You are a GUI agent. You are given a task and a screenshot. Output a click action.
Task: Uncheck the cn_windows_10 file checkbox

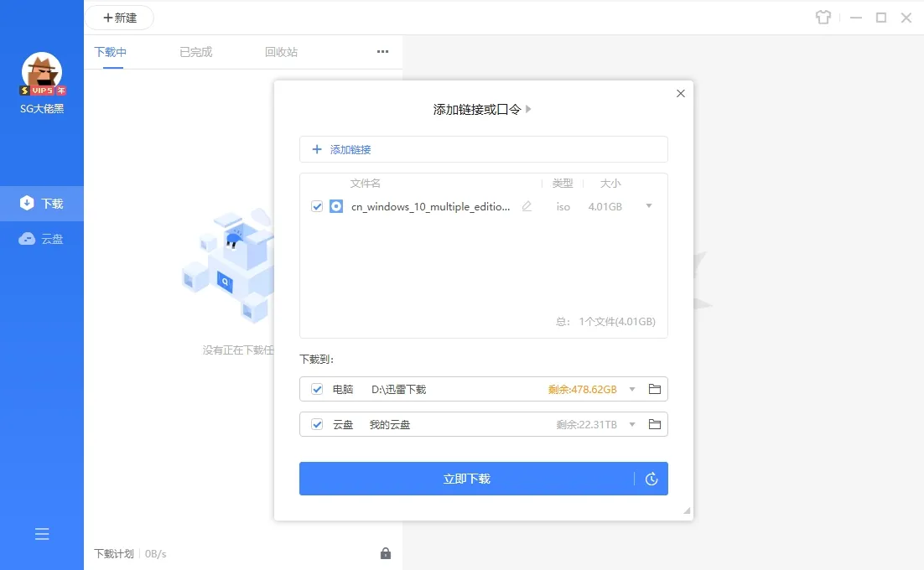tap(317, 206)
